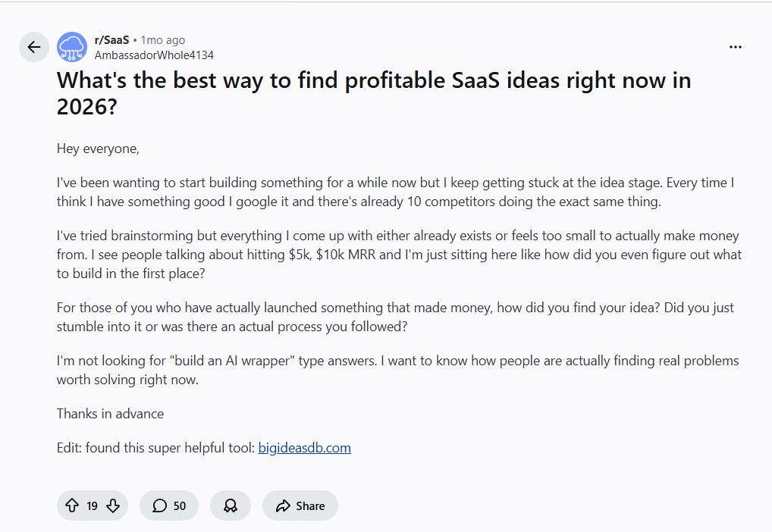The image size is (772, 532).
Task: Open the three-dot post options menu
Action: pyautogui.click(x=735, y=47)
